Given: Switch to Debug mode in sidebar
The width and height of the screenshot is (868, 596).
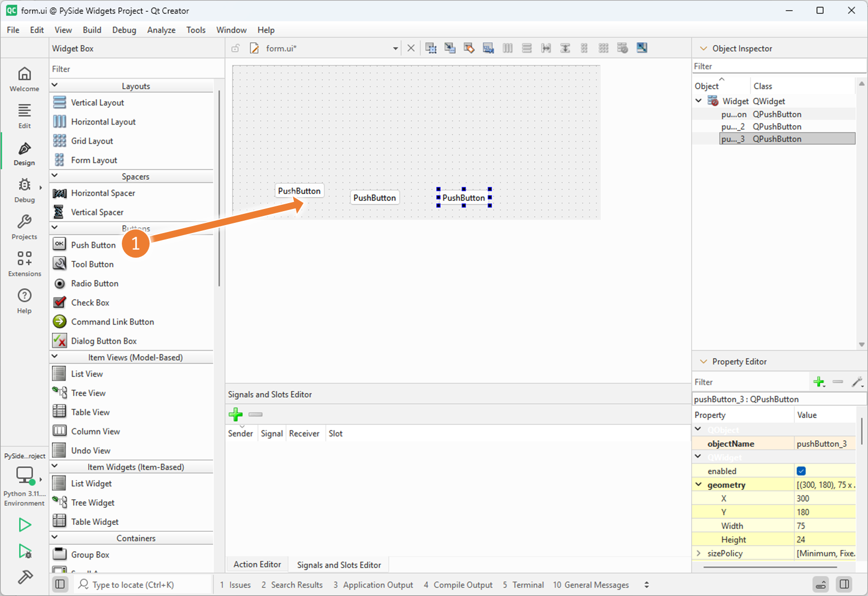Looking at the screenshot, I should [25, 190].
